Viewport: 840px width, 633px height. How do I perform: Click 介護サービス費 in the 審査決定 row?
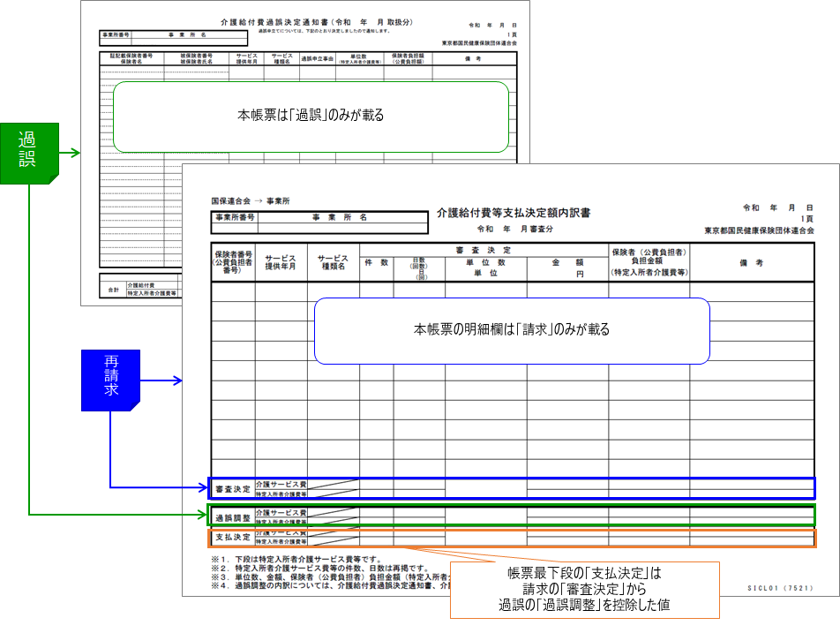[x=281, y=484]
